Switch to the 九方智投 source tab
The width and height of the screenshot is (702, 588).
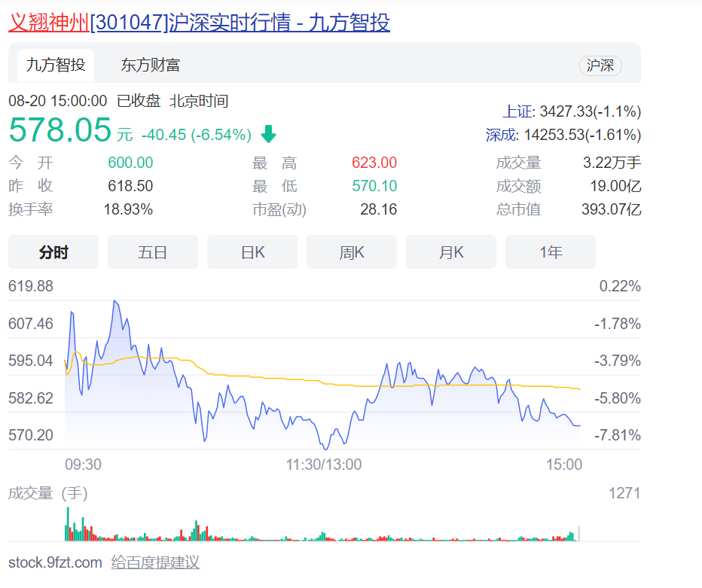pyautogui.click(x=56, y=66)
